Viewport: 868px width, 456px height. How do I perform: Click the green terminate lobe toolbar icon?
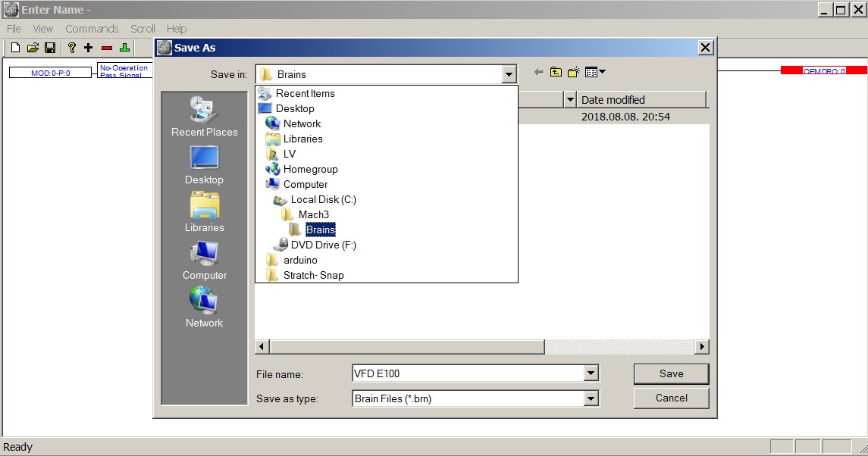(124, 48)
